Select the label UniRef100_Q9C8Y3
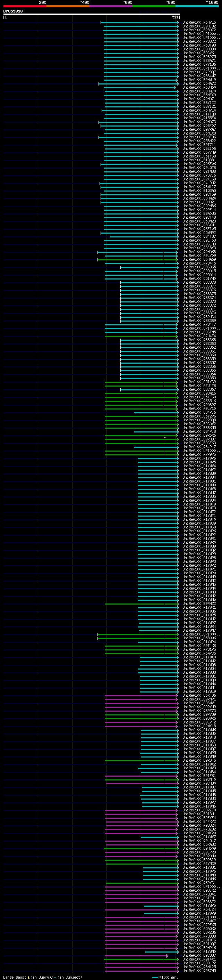The image size is (222, 980). tap(199, 248)
